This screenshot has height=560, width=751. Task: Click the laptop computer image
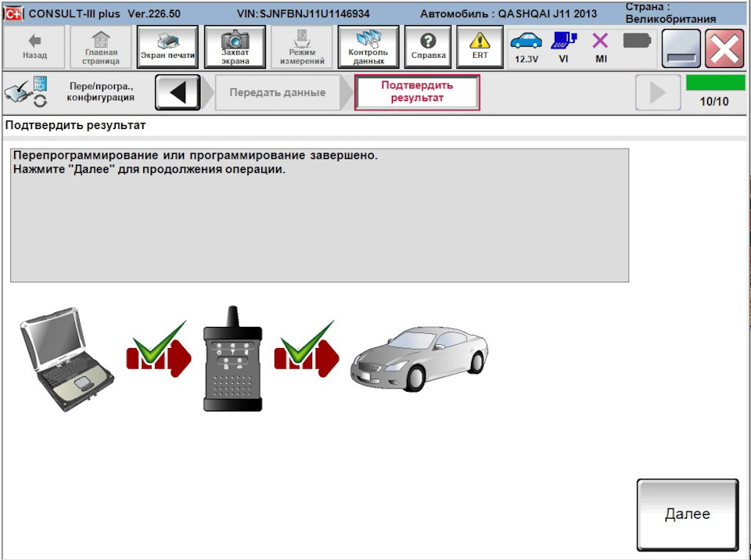tap(67, 359)
